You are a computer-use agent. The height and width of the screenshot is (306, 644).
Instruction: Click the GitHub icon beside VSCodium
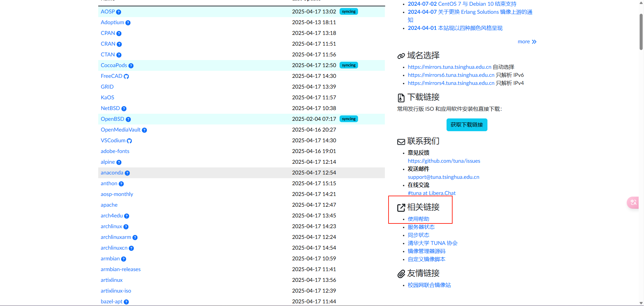point(129,141)
